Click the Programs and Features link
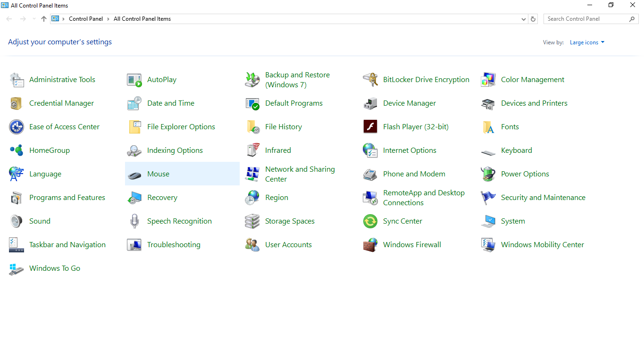 (x=67, y=198)
